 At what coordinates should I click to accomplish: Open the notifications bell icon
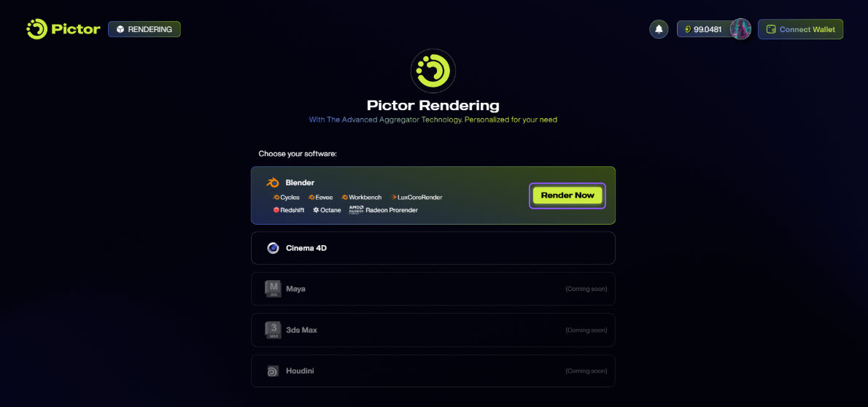[659, 29]
